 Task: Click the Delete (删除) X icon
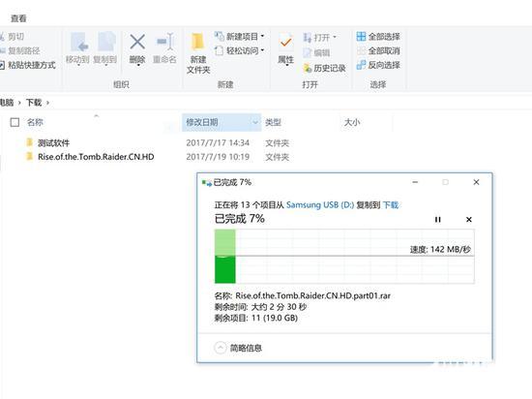point(137,42)
